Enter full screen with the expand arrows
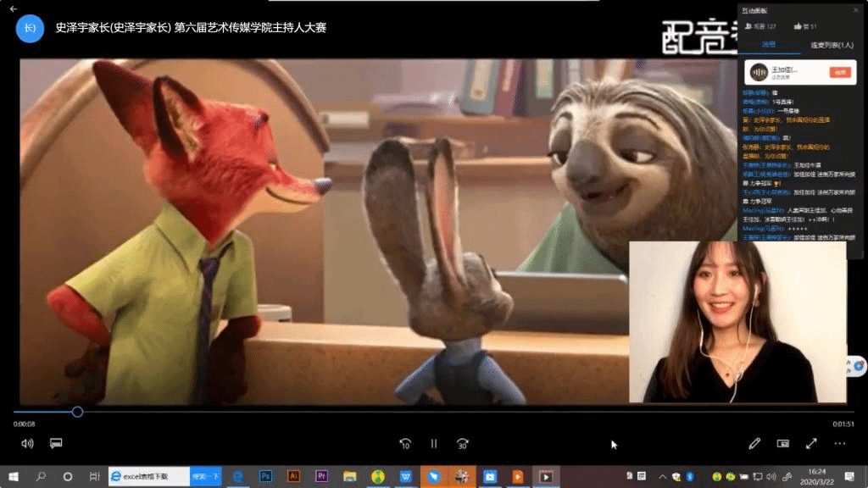Screen dimensions: 868x488 tap(811, 443)
